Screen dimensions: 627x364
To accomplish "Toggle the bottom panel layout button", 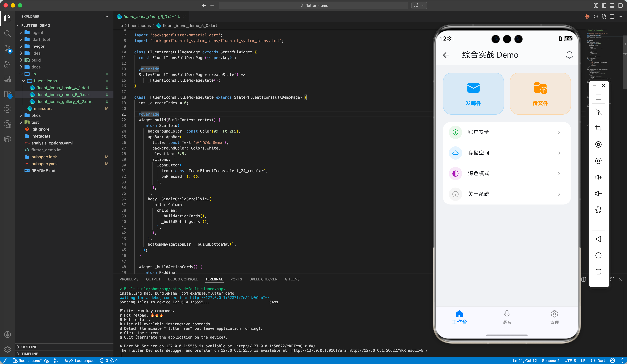I will point(612,5).
